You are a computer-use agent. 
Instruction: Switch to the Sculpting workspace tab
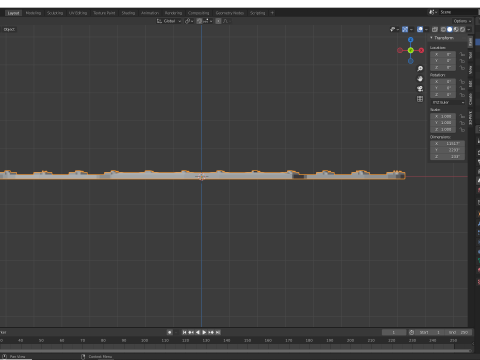(55, 13)
